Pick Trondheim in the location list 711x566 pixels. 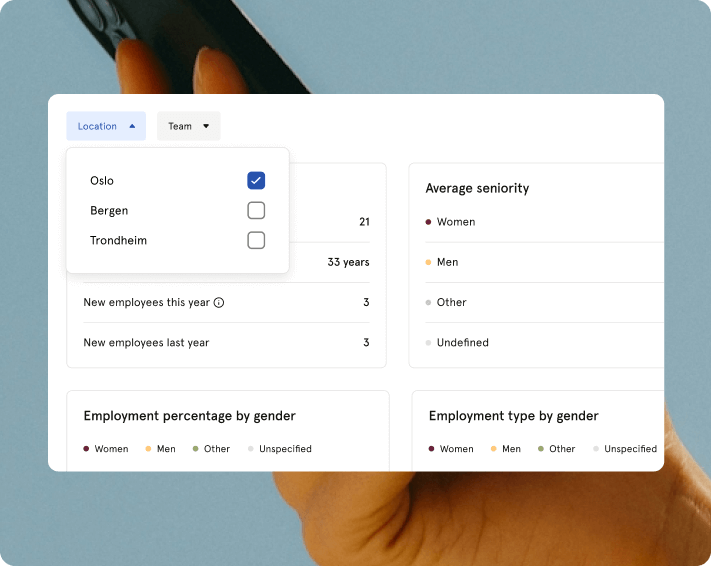point(118,241)
